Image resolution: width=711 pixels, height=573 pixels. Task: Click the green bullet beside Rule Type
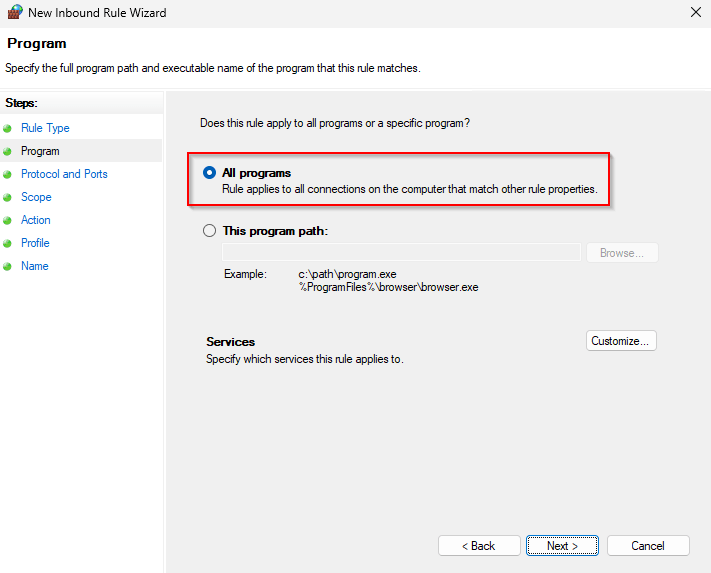(8, 129)
